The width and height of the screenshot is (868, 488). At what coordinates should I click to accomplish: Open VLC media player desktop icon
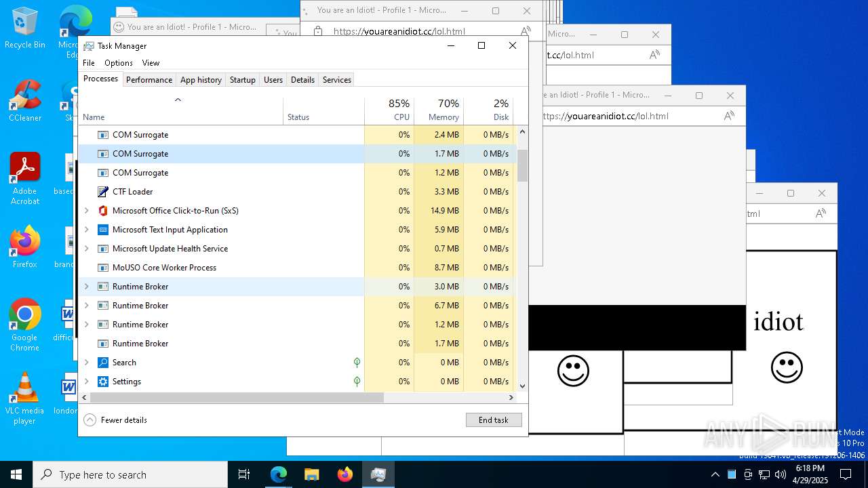pyautogui.click(x=25, y=399)
